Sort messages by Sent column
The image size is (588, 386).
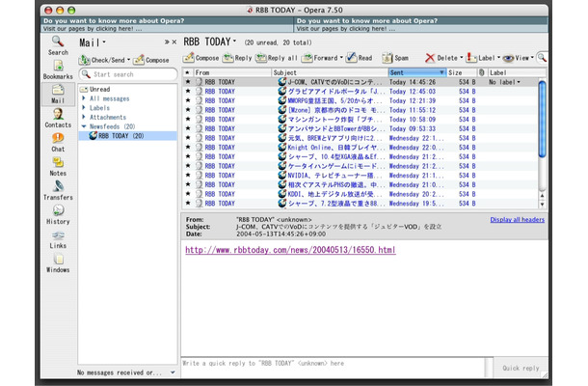click(417, 72)
